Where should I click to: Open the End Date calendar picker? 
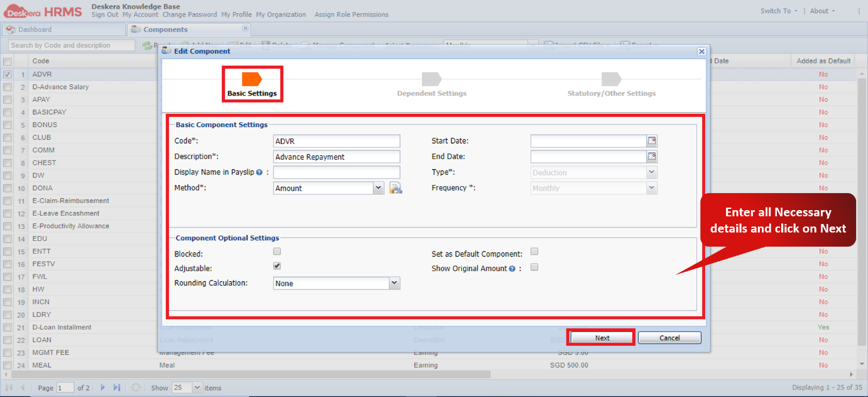coord(652,156)
